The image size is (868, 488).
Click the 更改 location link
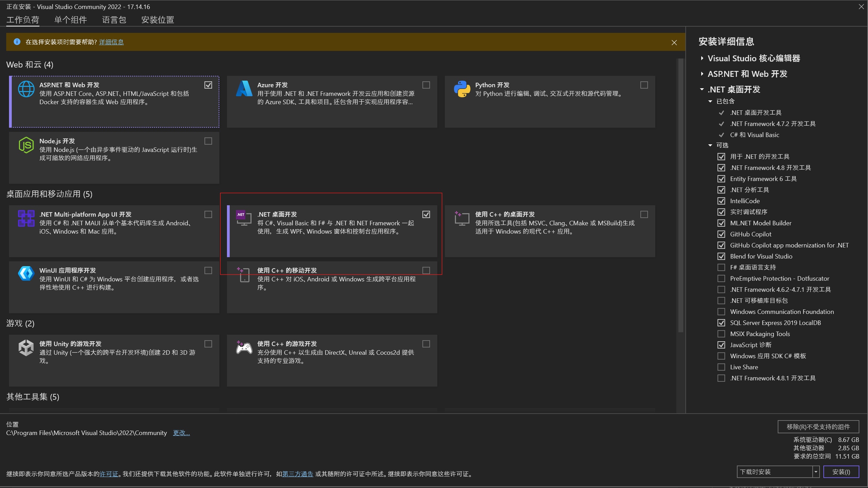[x=181, y=433]
